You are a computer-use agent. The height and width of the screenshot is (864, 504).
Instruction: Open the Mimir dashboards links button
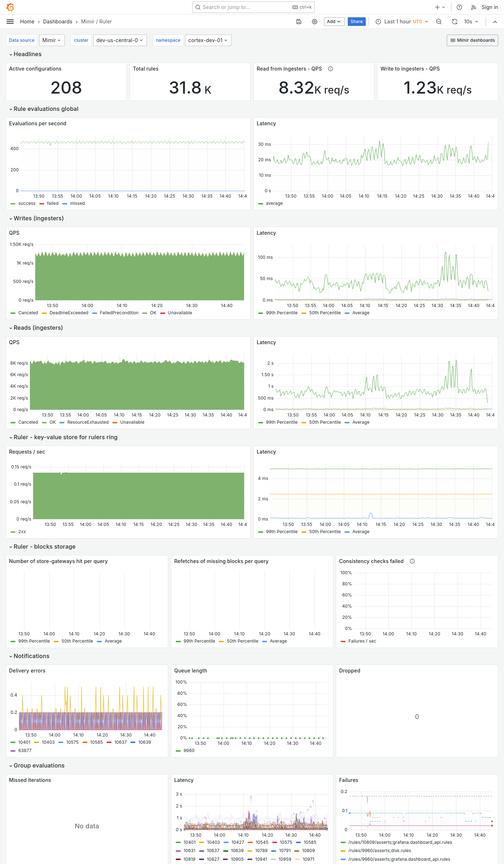pos(473,40)
